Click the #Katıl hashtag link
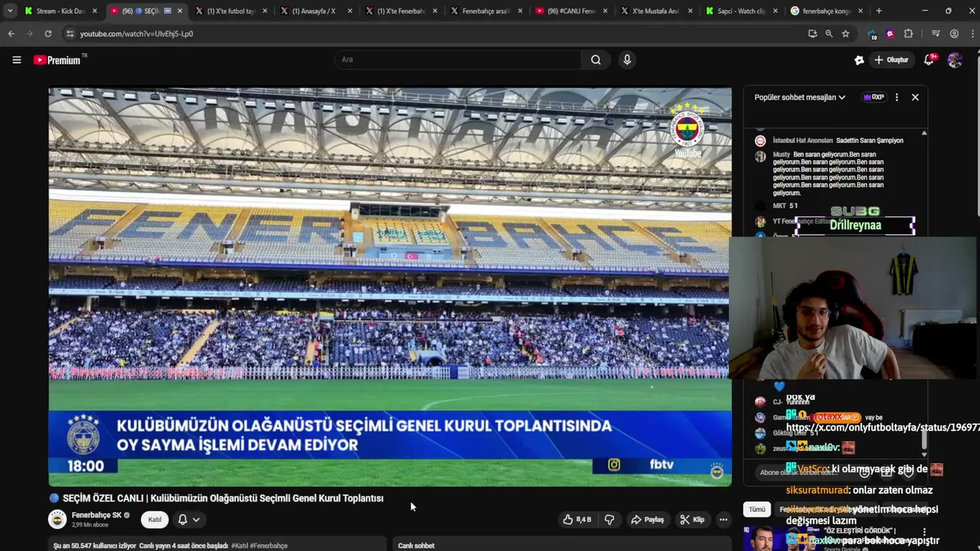The image size is (980, 551). [x=240, y=546]
